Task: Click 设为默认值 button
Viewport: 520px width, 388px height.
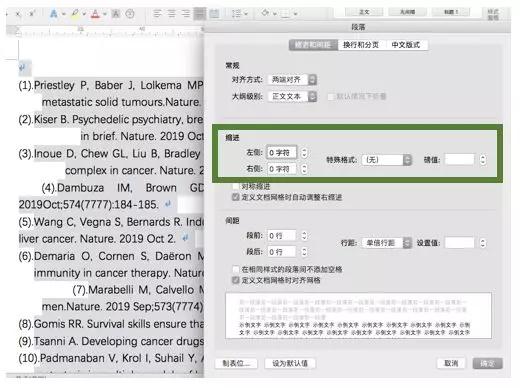Action: click(290, 363)
